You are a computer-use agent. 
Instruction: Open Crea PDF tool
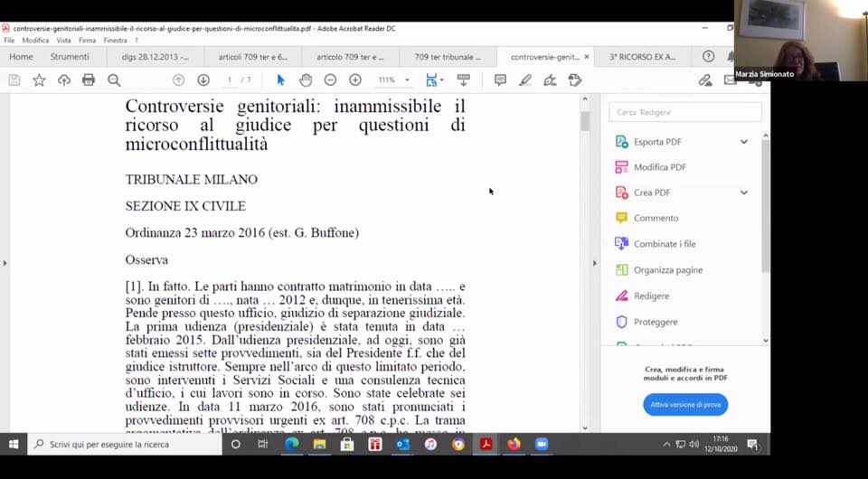point(652,193)
